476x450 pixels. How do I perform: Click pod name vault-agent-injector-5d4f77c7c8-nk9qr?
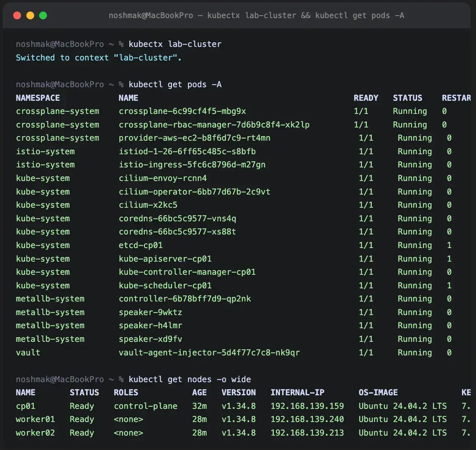(209, 353)
